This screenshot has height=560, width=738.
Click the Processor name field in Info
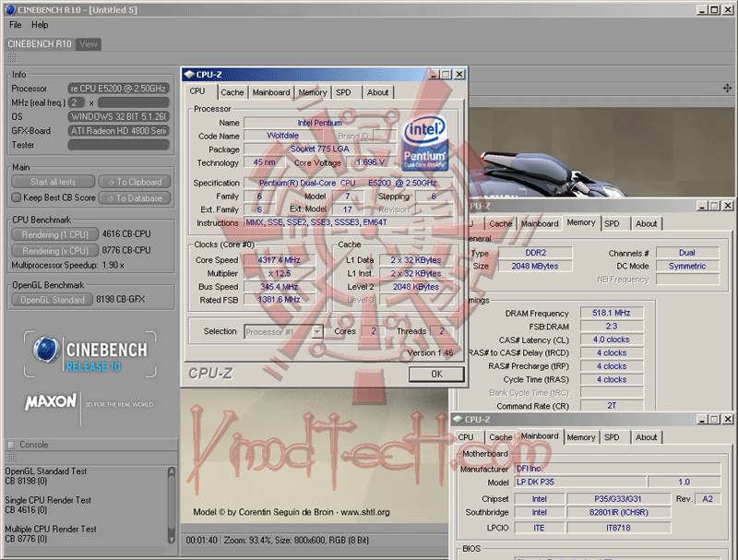[x=119, y=89]
